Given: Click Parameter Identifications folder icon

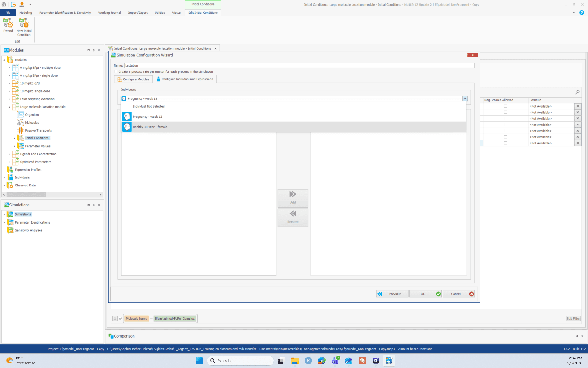Looking at the screenshot, I should click(x=10, y=222).
